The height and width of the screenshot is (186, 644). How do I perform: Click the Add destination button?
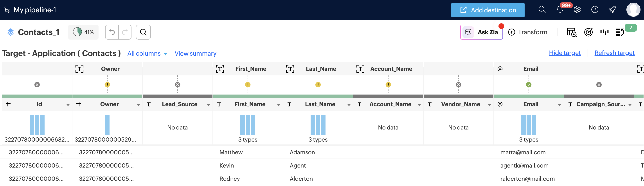pos(487,10)
